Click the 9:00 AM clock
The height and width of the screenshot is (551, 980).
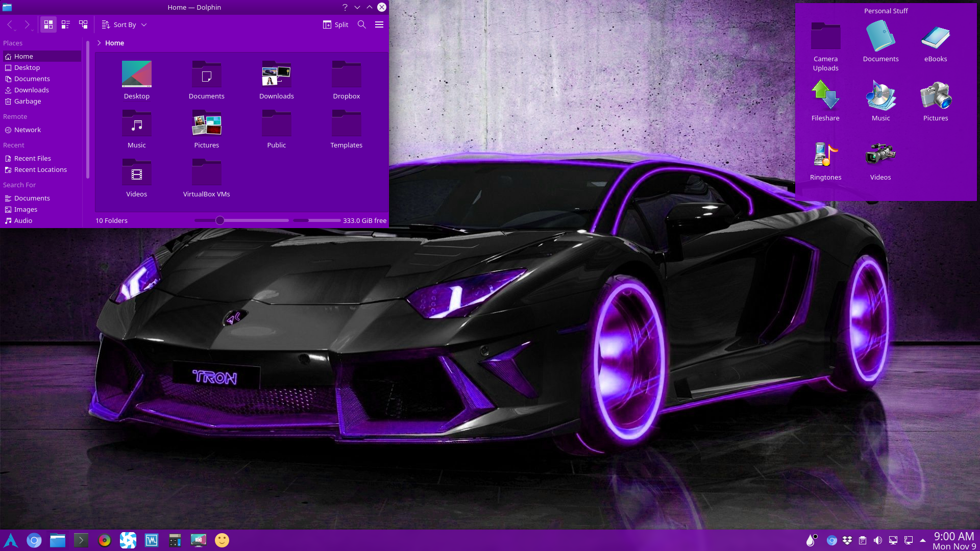[x=954, y=536]
